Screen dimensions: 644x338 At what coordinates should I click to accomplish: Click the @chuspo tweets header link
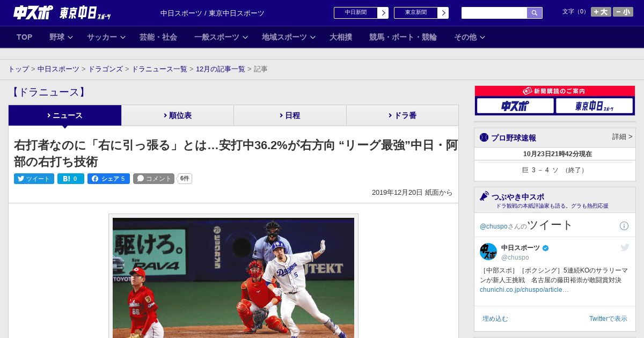tap(493, 226)
